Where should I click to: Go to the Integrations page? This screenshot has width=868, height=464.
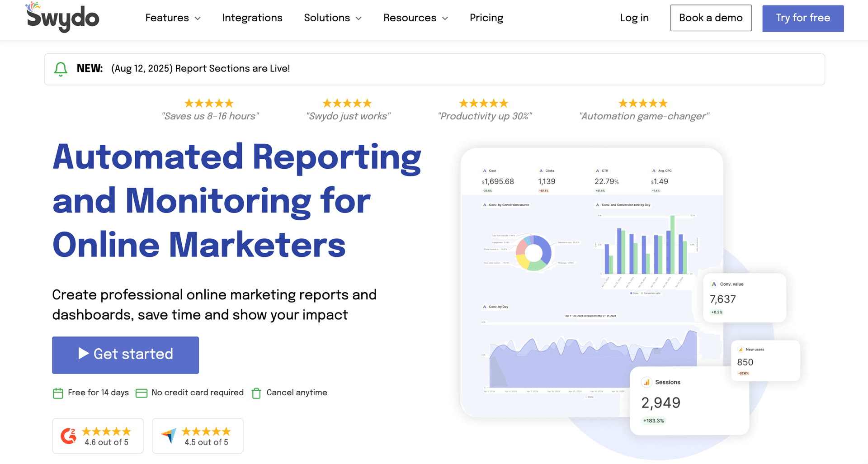click(252, 18)
